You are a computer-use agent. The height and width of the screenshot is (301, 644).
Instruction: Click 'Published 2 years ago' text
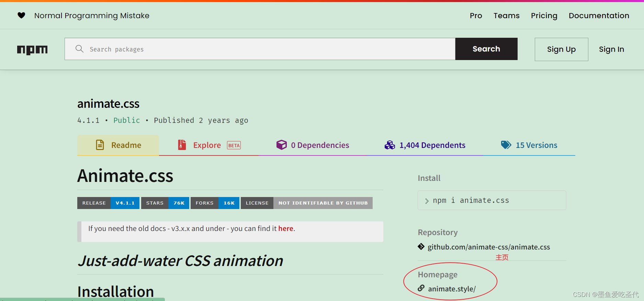[201, 120]
